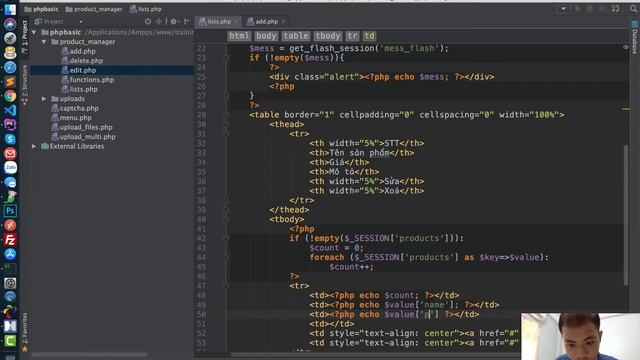
Task: Launch Photoshop from the dock
Action: coord(10,211)
